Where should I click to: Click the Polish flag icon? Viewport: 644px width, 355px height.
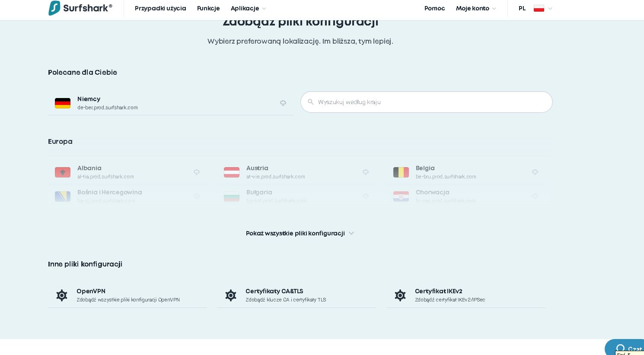(539, 9)
